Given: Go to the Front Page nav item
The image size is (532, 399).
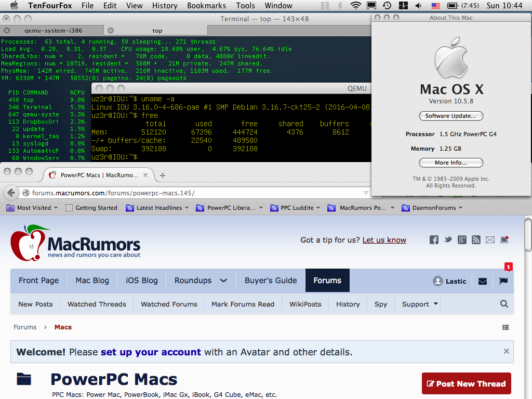Looking at the screenshot, I should click(38, 280).
